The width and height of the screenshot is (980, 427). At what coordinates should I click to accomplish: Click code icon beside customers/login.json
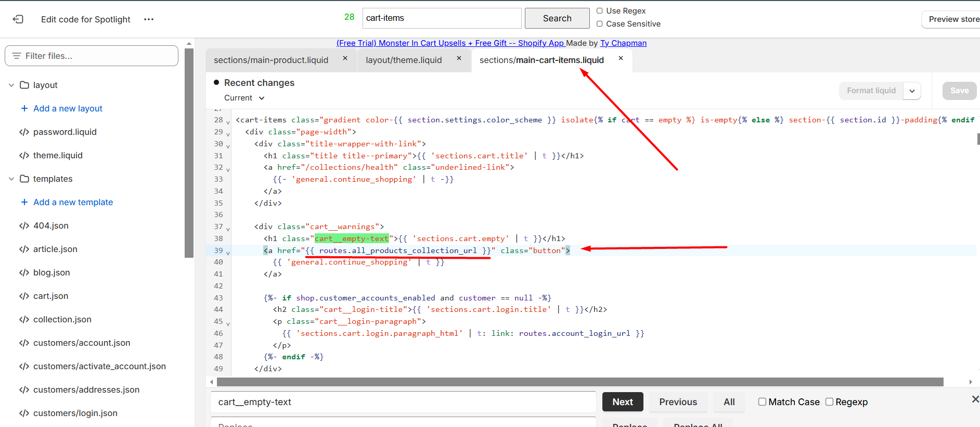pos(24,413)
